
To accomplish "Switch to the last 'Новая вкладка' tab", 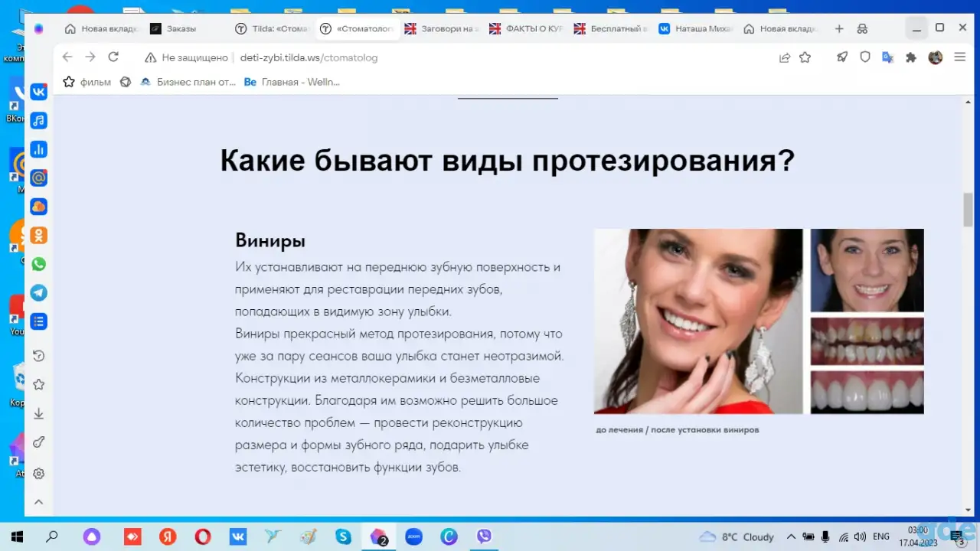I will (x=781, y=28).
